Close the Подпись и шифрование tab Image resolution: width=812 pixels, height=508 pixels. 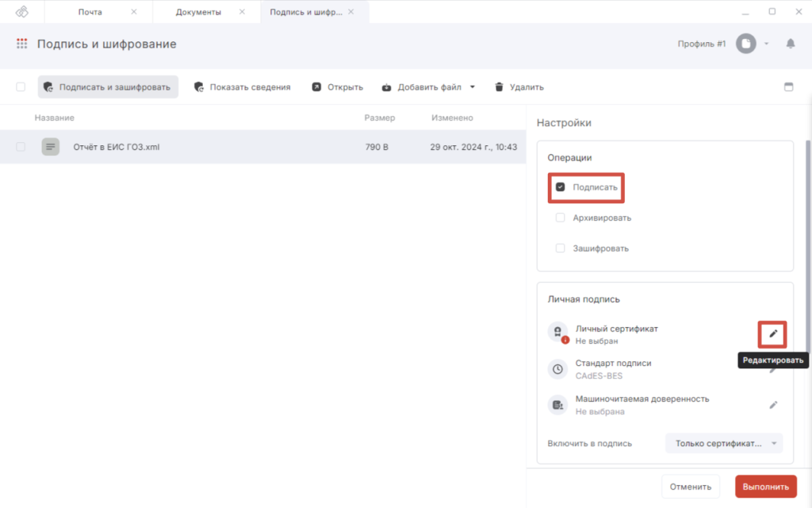coord(351,11)
